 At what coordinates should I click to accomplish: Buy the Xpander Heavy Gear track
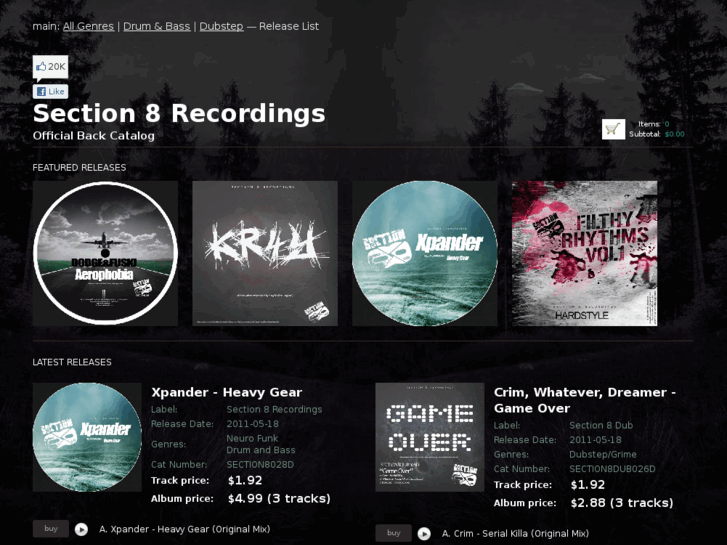click(x=51, y=529)
